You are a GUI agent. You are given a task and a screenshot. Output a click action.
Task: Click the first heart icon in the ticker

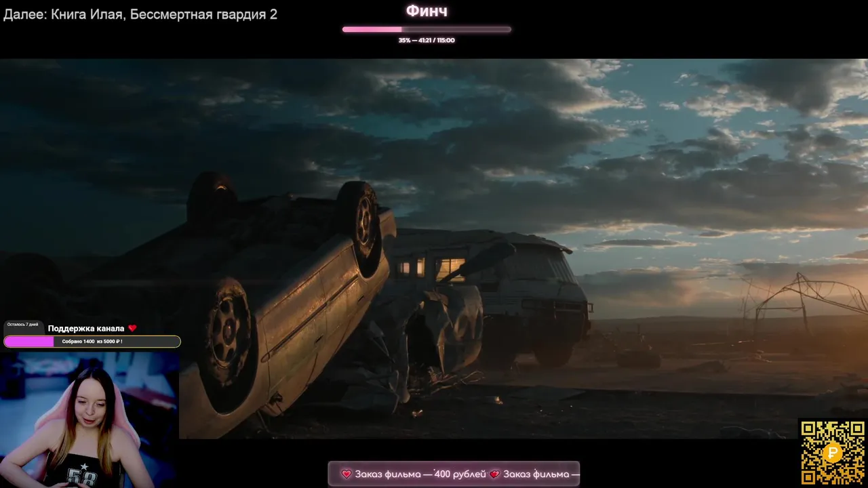[347, 474]
